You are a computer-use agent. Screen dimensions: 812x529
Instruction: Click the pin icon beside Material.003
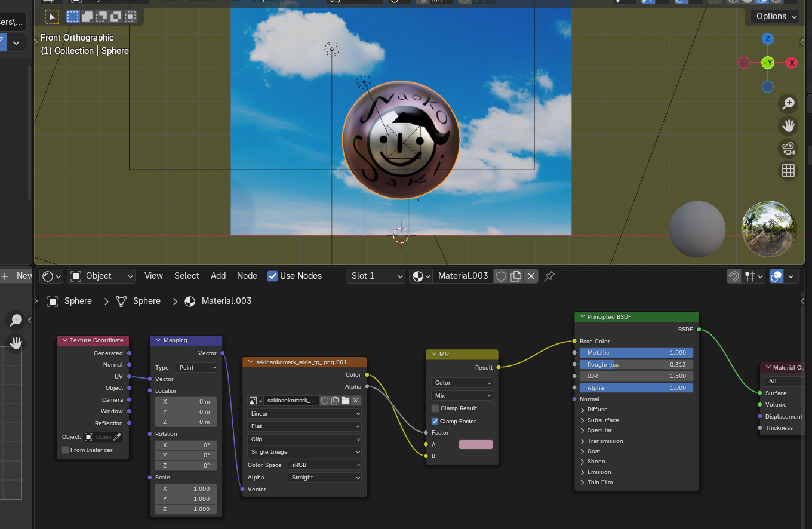549,276
